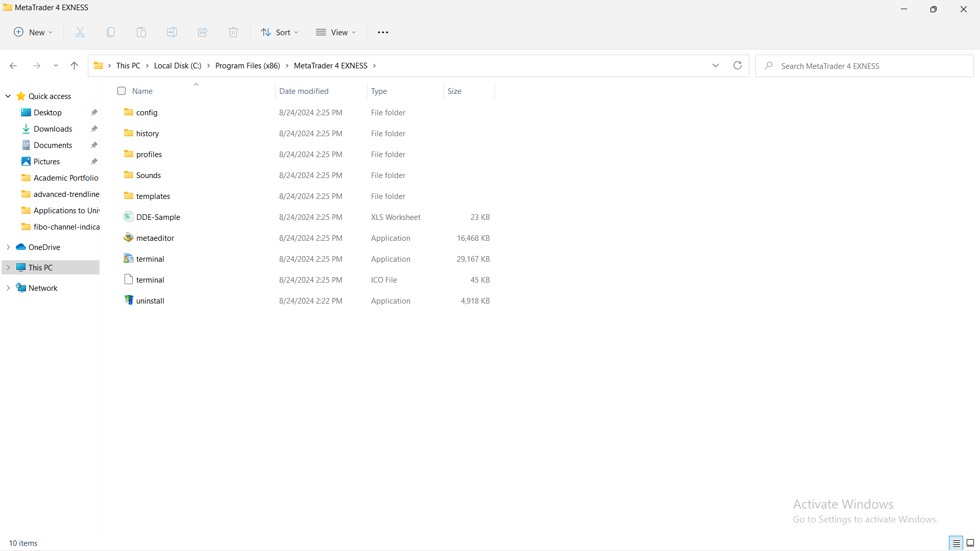Click the XLS Worksheet type cell
The width and height of the screenshot is (980, 551).
pyautogui.click(x=396, y=217)
